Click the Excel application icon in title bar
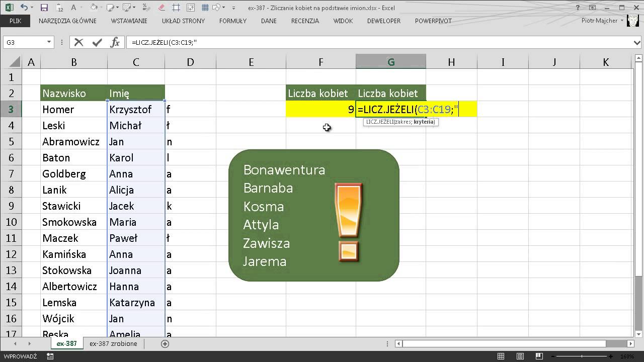 9,8
